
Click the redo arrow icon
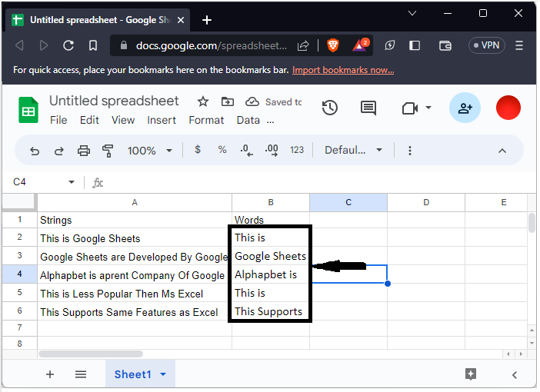[x=59, y=151]
